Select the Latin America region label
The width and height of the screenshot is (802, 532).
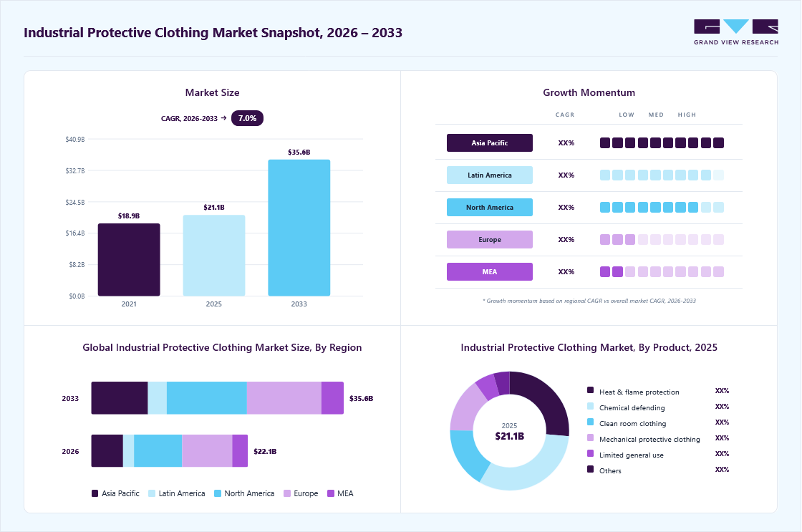point(490,175)
